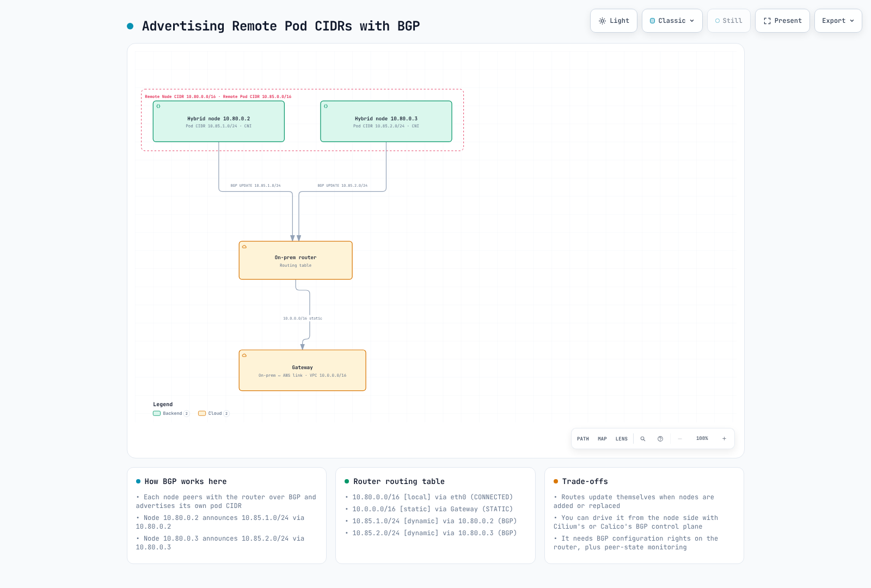The image size is (871, 588).
Task: Click the How BGP works here heading
Action: coord(186,481)
